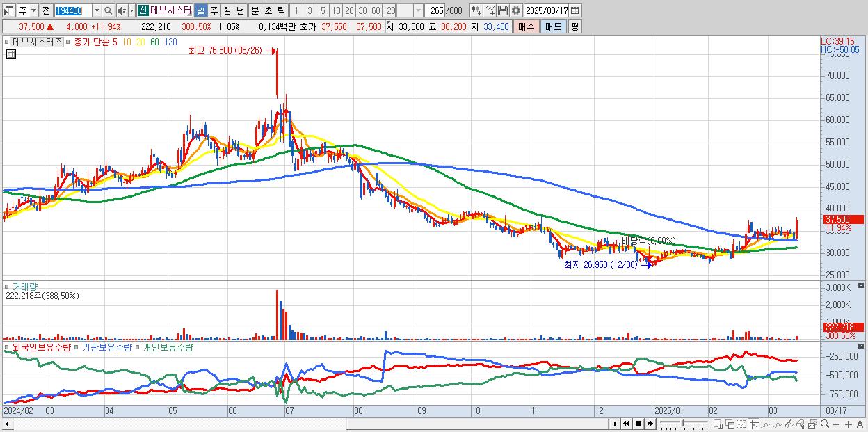Click the speaker sound icon
This screenshot has width=868, height=432.
[122, 10]
